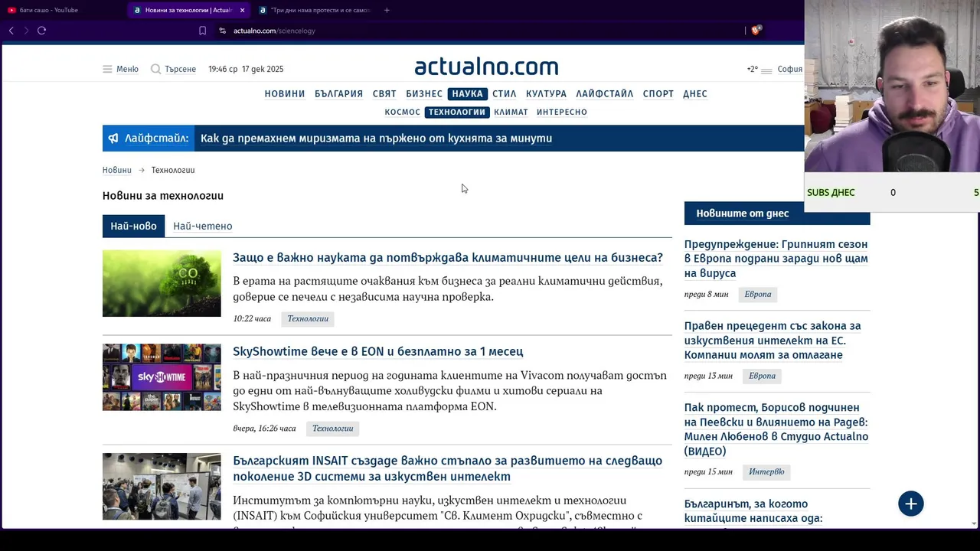Switch to the 'Три дни няма протести' tab

pos(315,10)
